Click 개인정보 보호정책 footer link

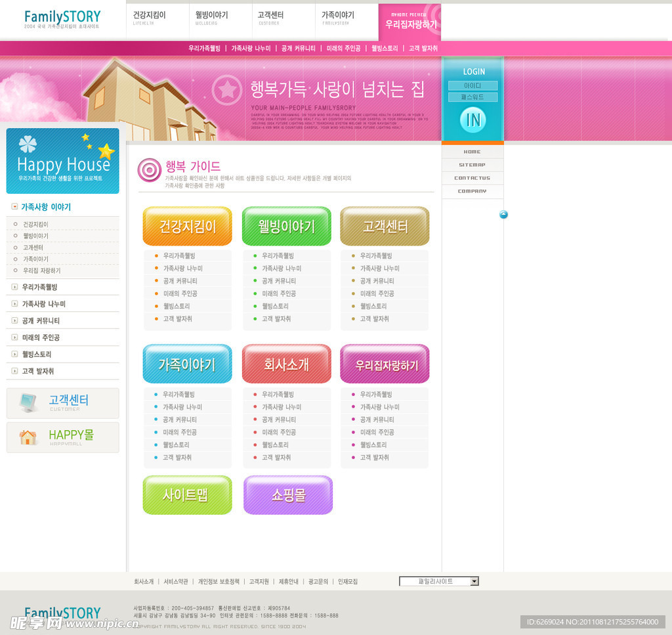point(219,582)
